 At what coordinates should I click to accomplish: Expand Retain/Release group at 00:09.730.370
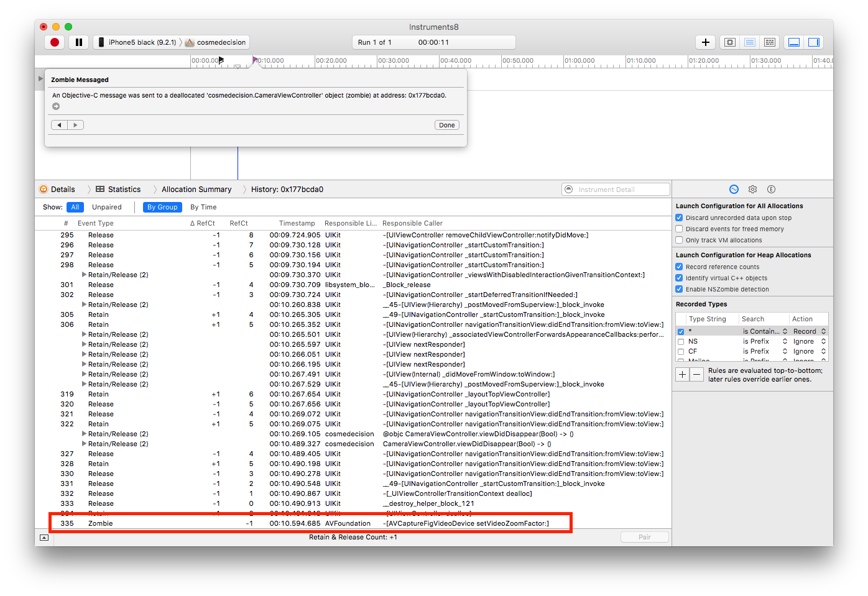(84, 275)
